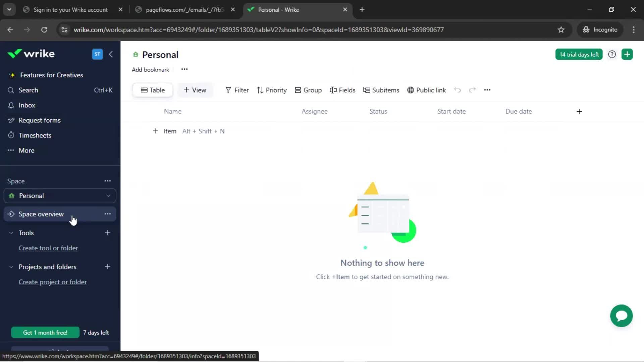This screenshot has width=644, height=362.
Task: Open a new browser tab
Action: tap(362, 10)
